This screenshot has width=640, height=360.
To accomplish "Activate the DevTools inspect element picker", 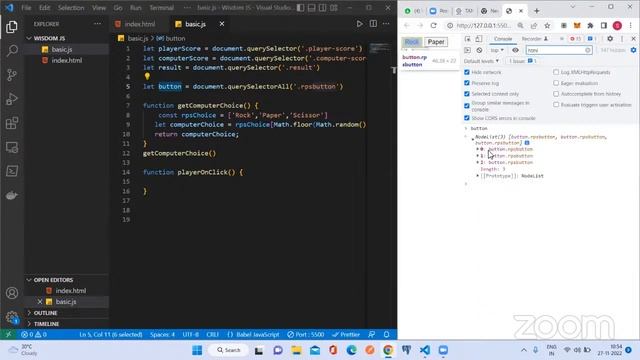I will [x=468, y=39].
